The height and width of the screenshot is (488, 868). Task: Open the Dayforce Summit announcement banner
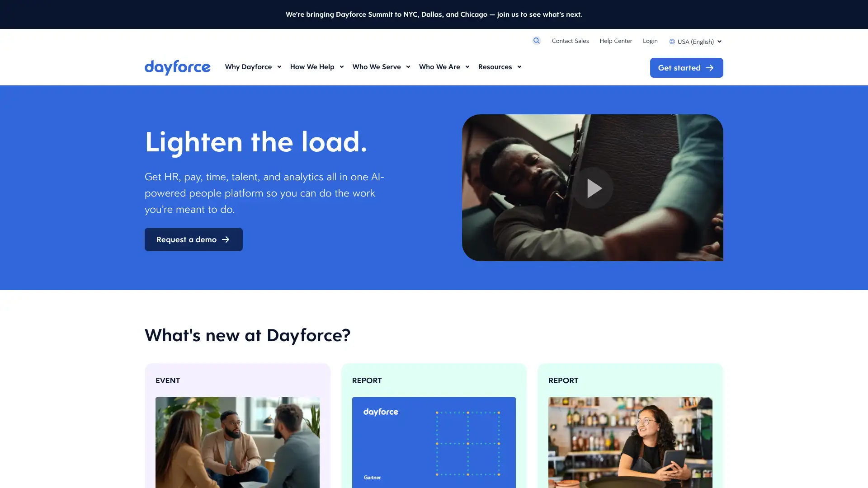pos(434,14)
